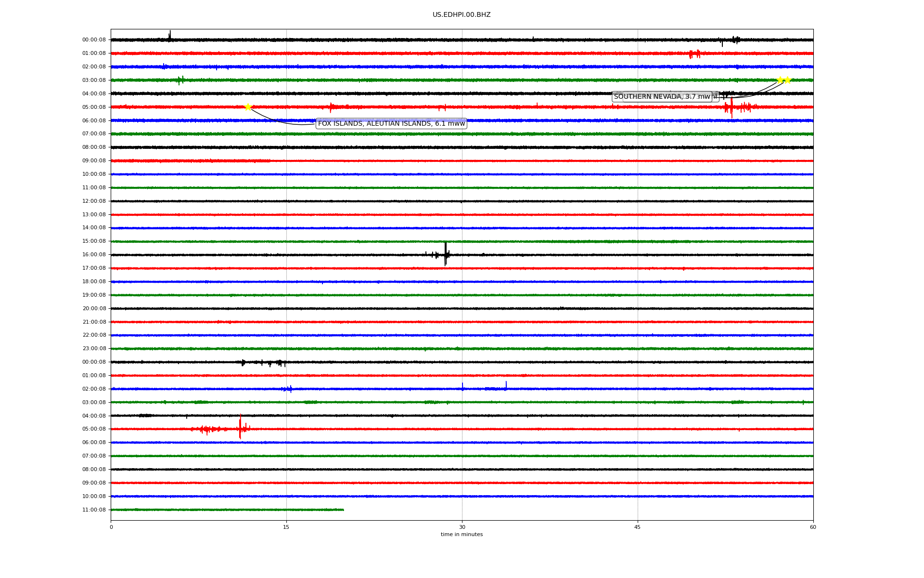Click the 14:00:08 row time label
924x578 pixels.
[94, 228]
